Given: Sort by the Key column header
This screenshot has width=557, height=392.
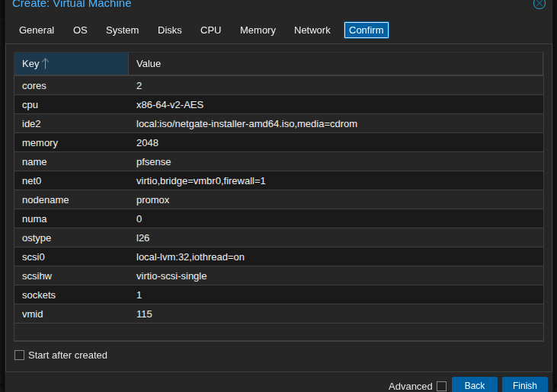Looking at the screenshot, I should click(x=30, y=64).
